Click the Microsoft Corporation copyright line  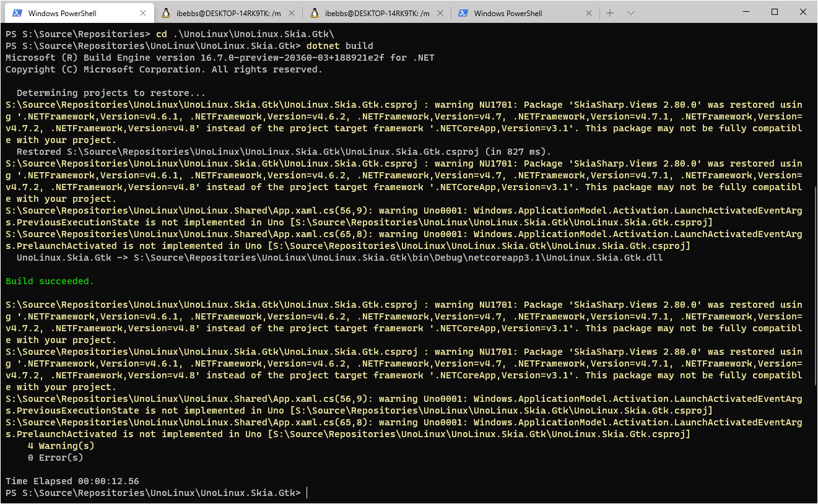[x=164, y=69]
